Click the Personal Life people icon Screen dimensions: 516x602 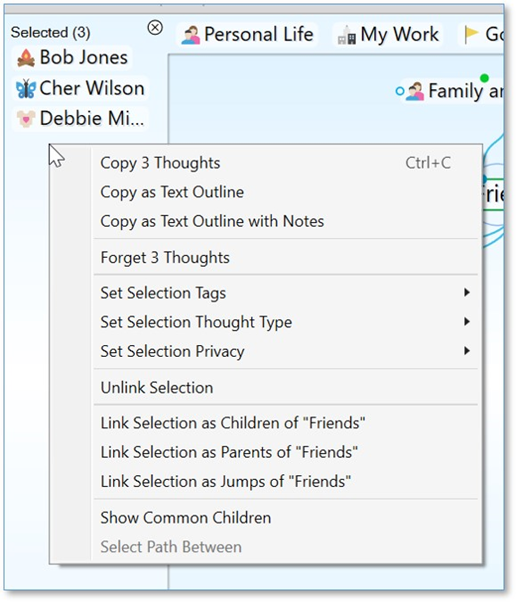tap(191, 35)
